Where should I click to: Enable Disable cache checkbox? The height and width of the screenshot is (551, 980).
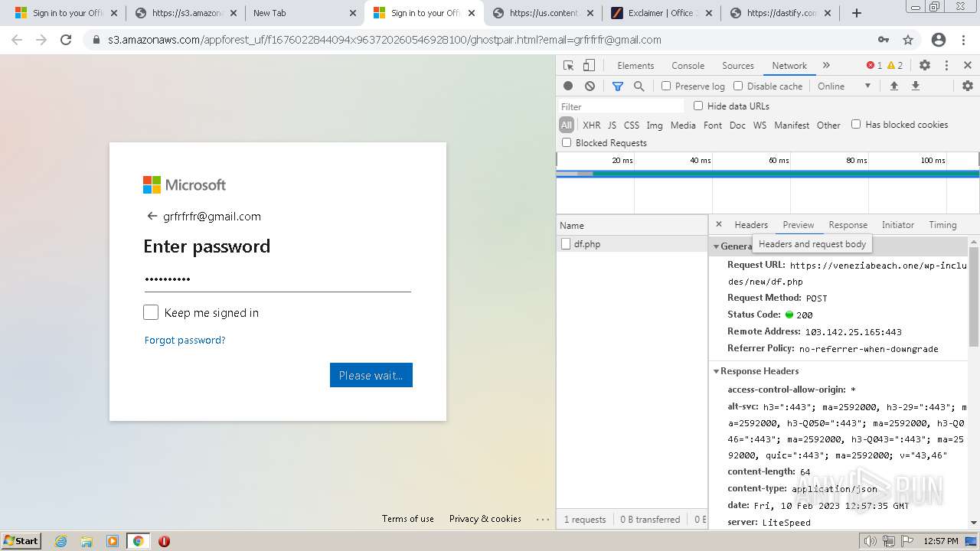coord(738,86)
